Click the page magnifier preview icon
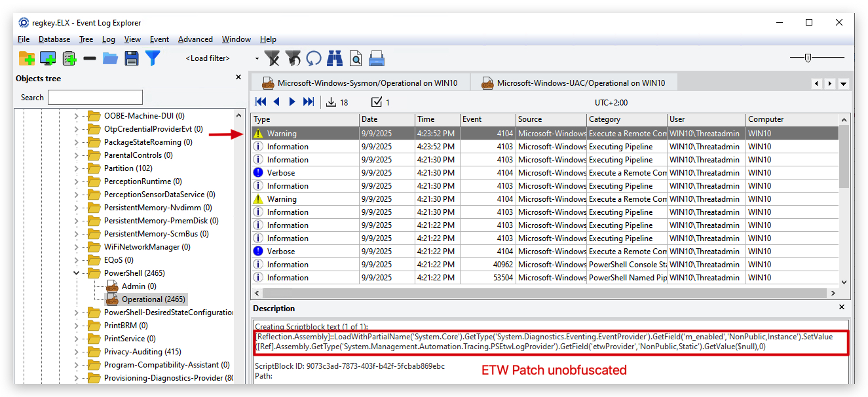The width and height of the screenshot is (868, 397). pos(356,58)
